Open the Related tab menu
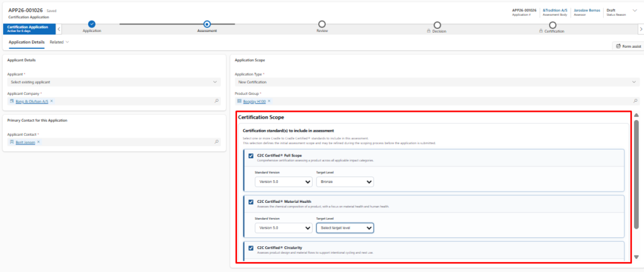The width and height of the screenshot is (644, 272). [59, 42]
